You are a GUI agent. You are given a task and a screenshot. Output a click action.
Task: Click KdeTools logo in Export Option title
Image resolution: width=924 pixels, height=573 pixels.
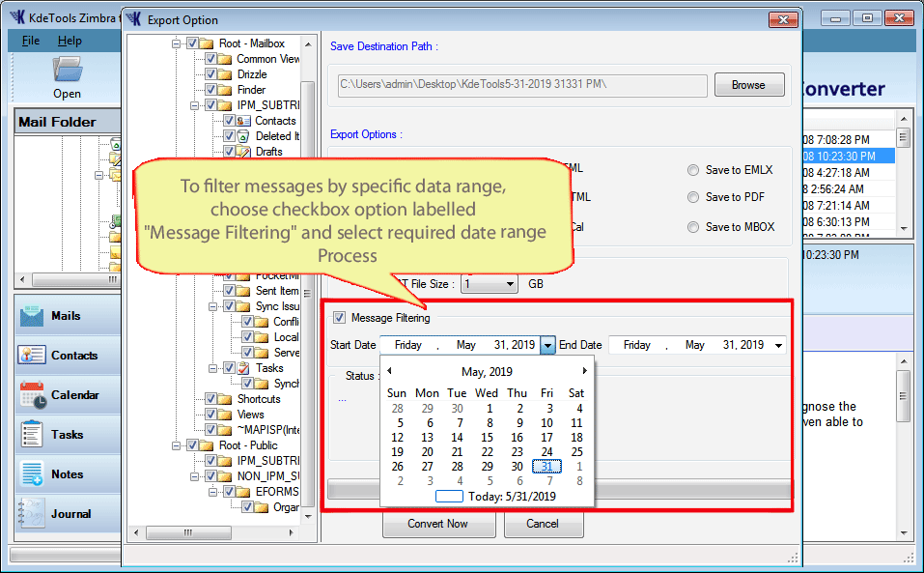(x=134, y=19)
